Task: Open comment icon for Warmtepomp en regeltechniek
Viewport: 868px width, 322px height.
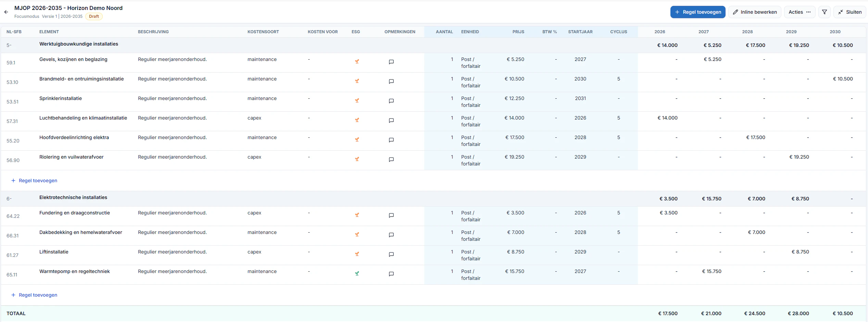Action: [x=391, y=274]
